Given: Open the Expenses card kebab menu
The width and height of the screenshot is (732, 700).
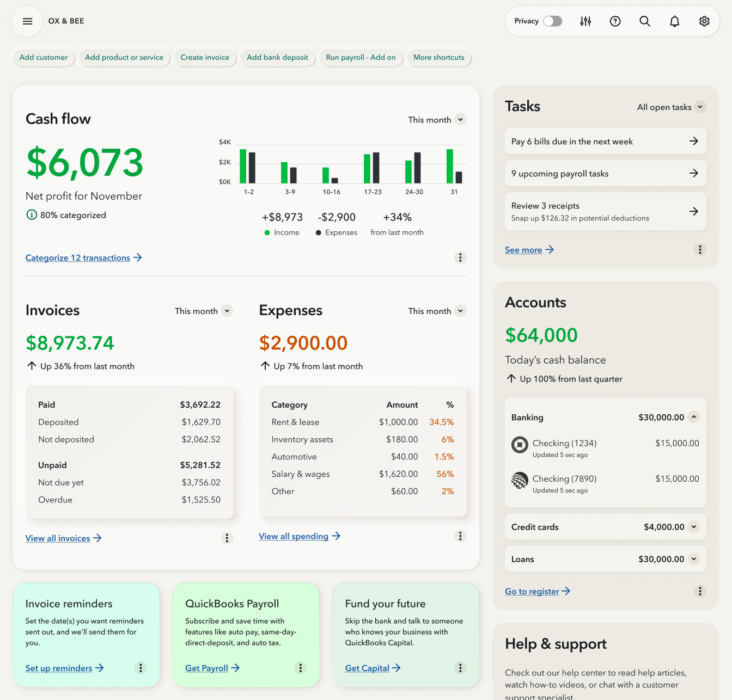Looking at the screenshot, I should click(x=460, y=536).
